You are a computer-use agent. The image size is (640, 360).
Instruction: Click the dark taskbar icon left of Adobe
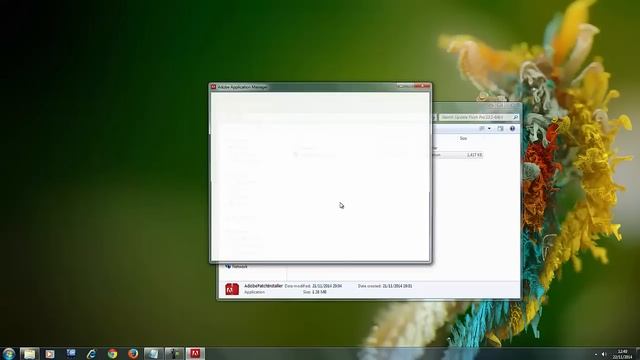174,354
